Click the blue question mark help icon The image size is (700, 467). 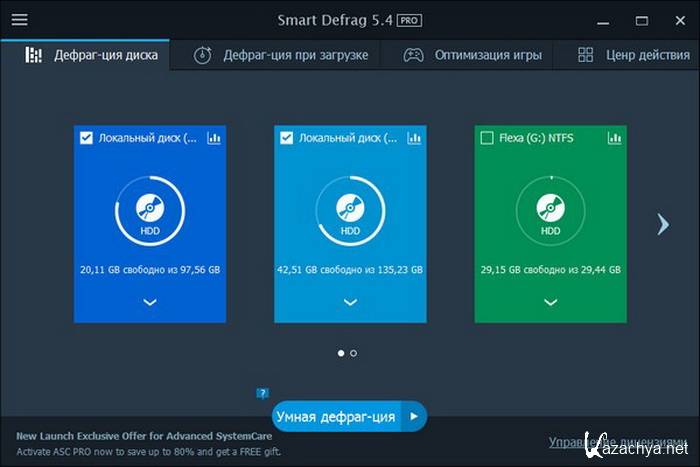click(263, 393)
